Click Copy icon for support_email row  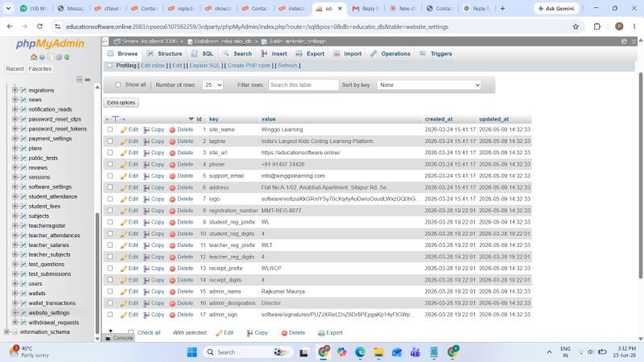pyautogui.click(x=147, y=176)
